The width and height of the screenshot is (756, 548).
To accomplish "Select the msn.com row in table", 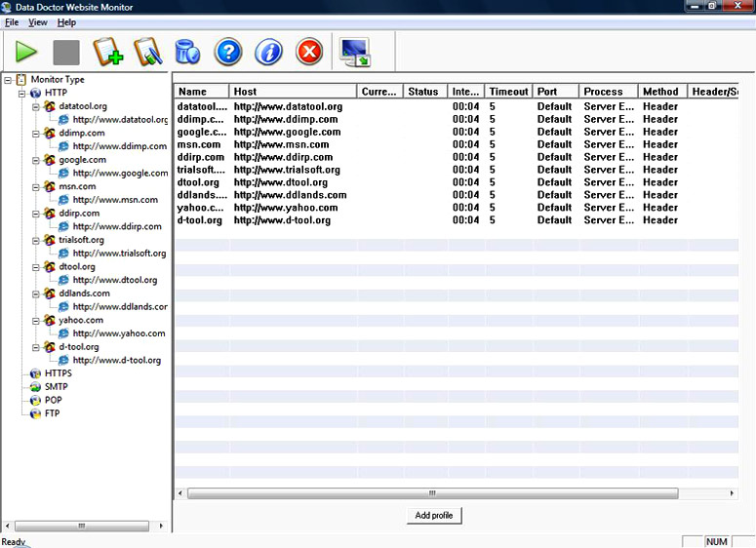I will click(457, 144).
